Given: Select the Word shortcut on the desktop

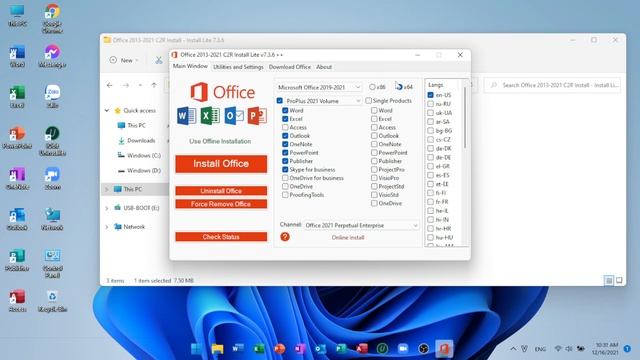Looking at the screenshot, I should [x=17, y=56].
